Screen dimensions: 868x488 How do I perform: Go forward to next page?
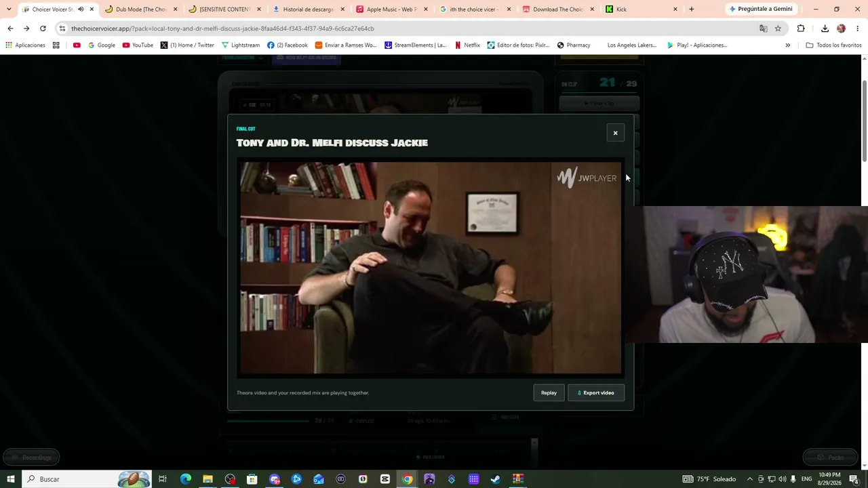pyautogui.click(x=26, y=28)
